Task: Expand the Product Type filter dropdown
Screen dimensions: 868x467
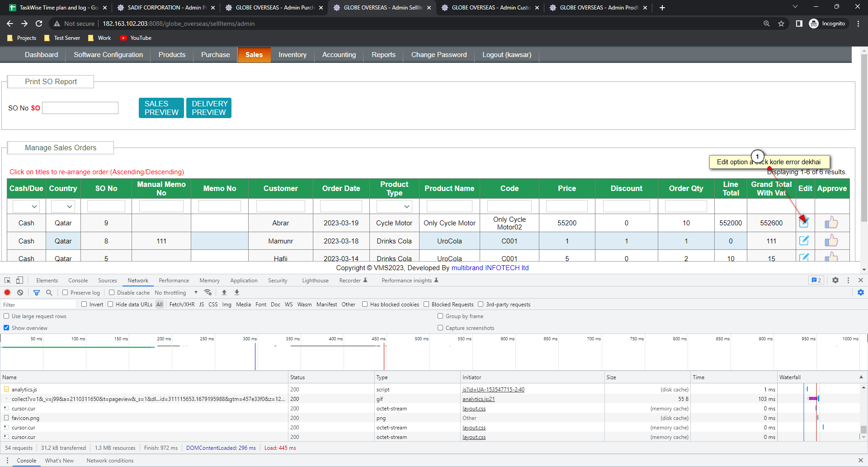Action: pyautogui.click(x=394, y=206)
